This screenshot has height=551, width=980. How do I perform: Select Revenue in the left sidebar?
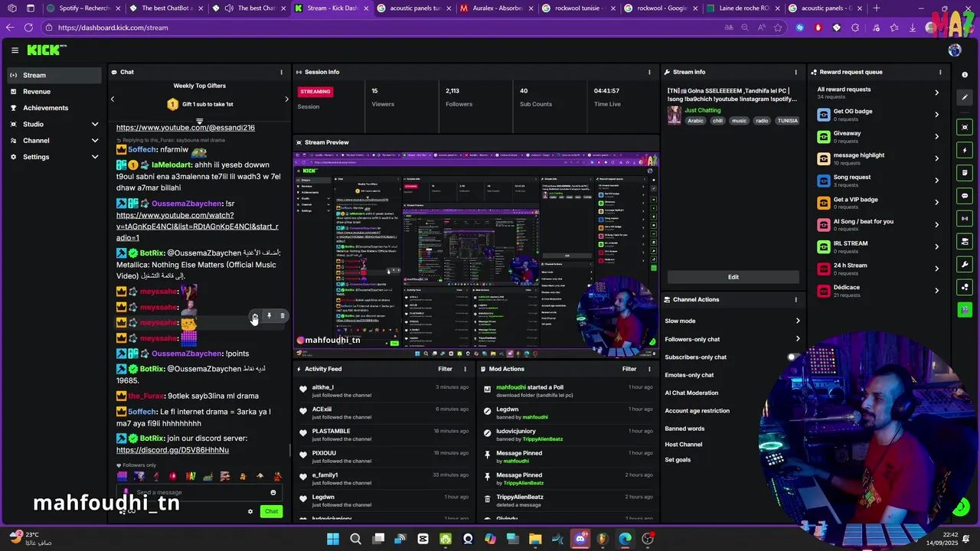coord(53,92)
